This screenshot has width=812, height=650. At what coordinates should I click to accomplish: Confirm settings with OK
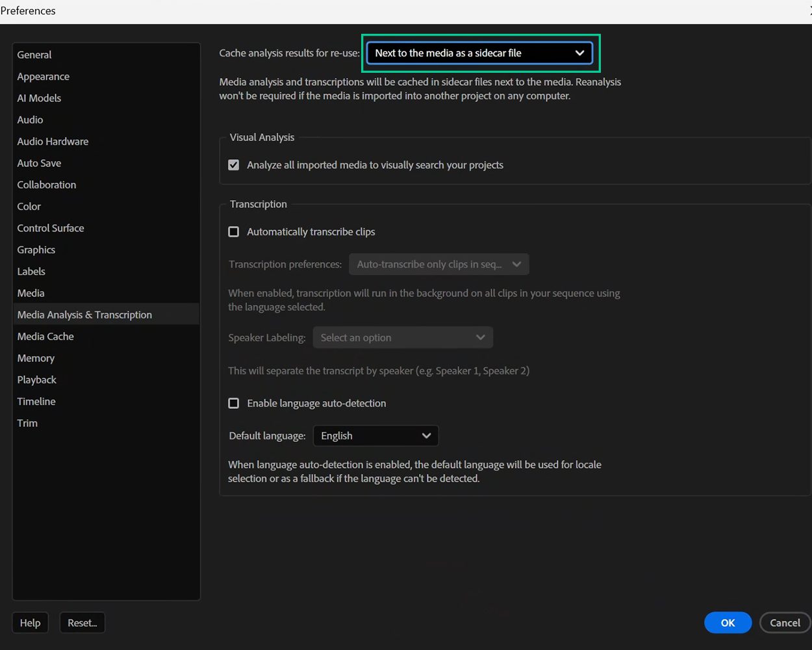[x=728, y=622]
